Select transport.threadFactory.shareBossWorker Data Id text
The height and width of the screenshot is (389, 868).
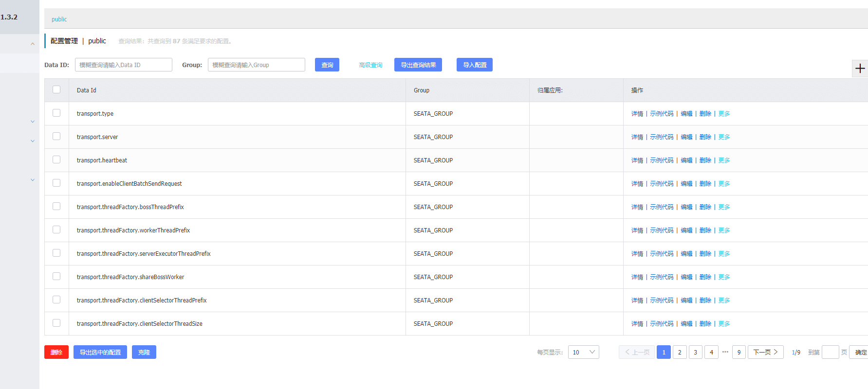click(x=130, y=277)
